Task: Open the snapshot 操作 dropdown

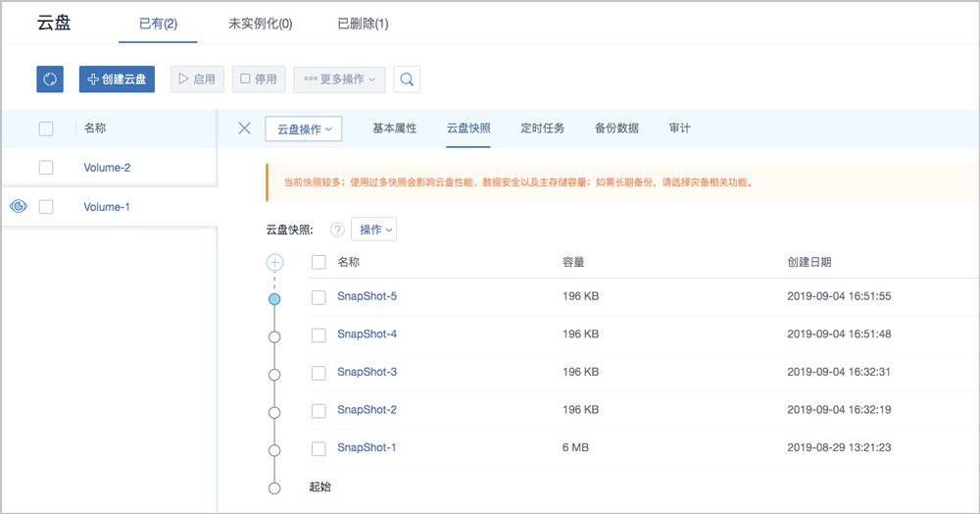Action: coord(373,230)
